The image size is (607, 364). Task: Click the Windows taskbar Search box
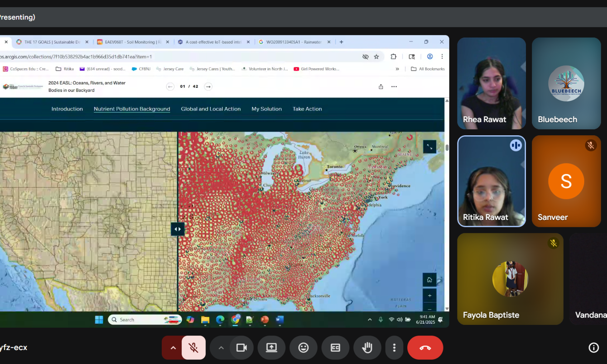click(145, 320)
